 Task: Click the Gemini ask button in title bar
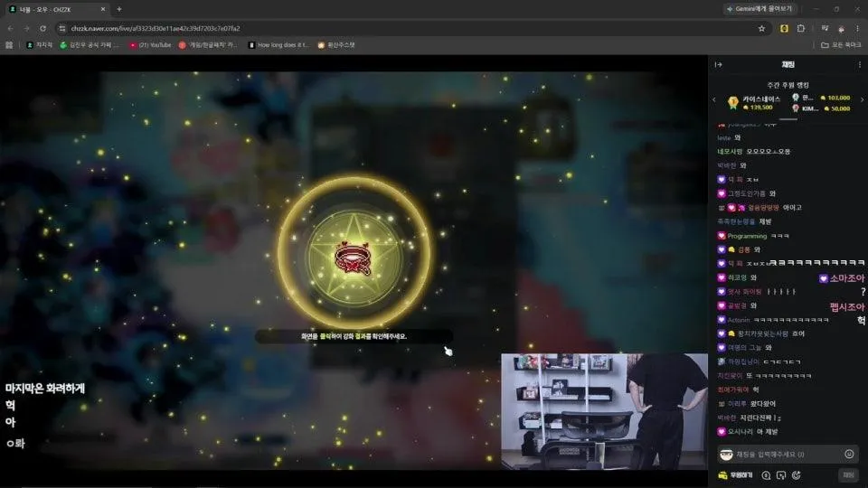click(x=759, y=9)
